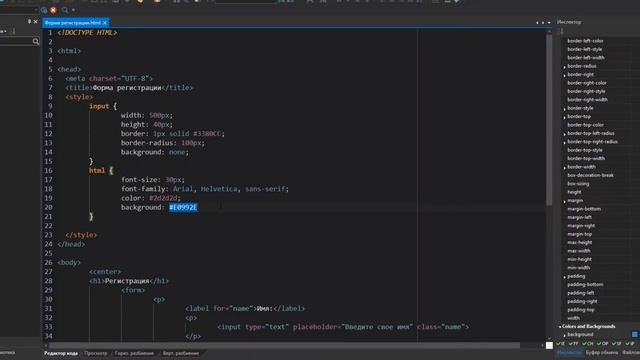Click line number 20 in gutter

click(x=48, y=207)
